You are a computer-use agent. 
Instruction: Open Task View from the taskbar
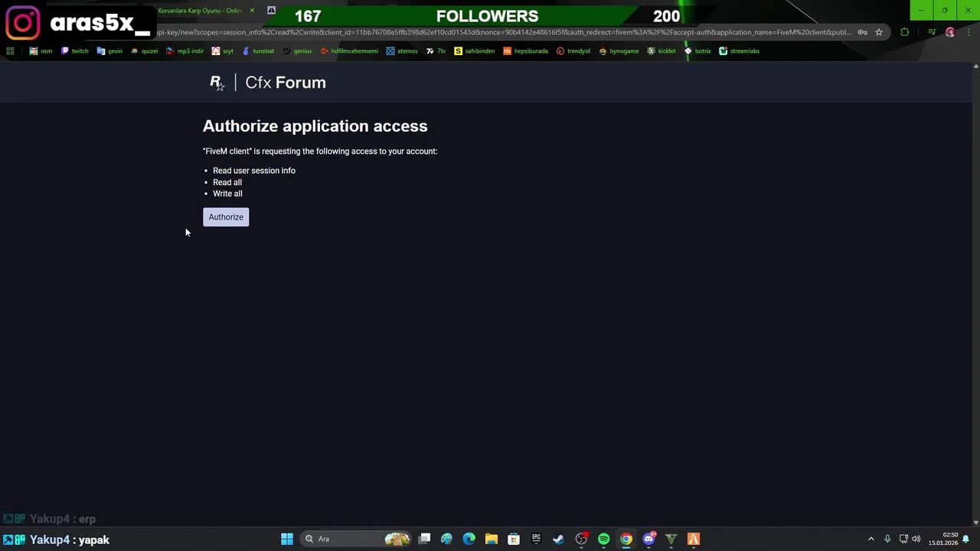pyautogui.click(x=424, y=540)
